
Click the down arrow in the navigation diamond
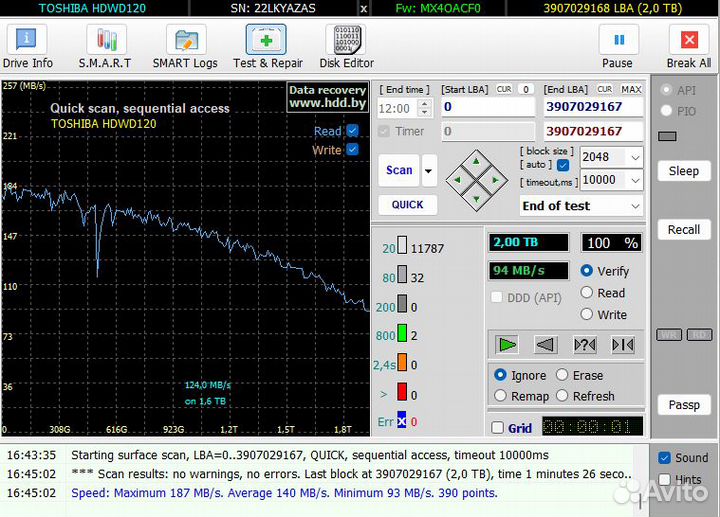coord(476,199)
